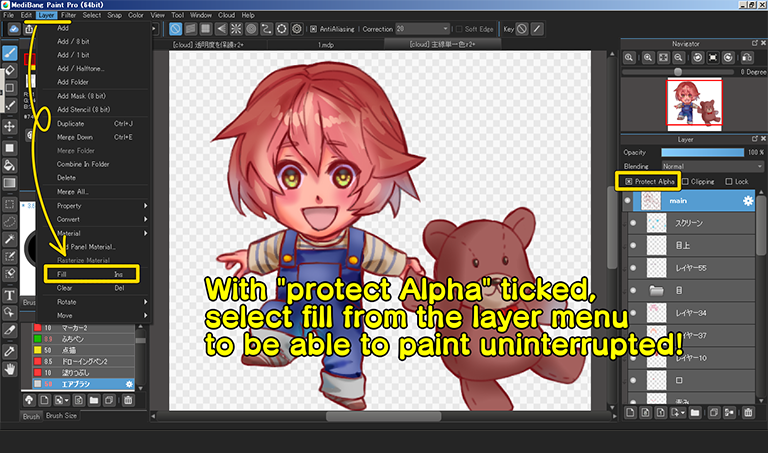Viewport: 768px width, 453px height.
Task: Expand the Material submenu
Action: pos(96,233)
